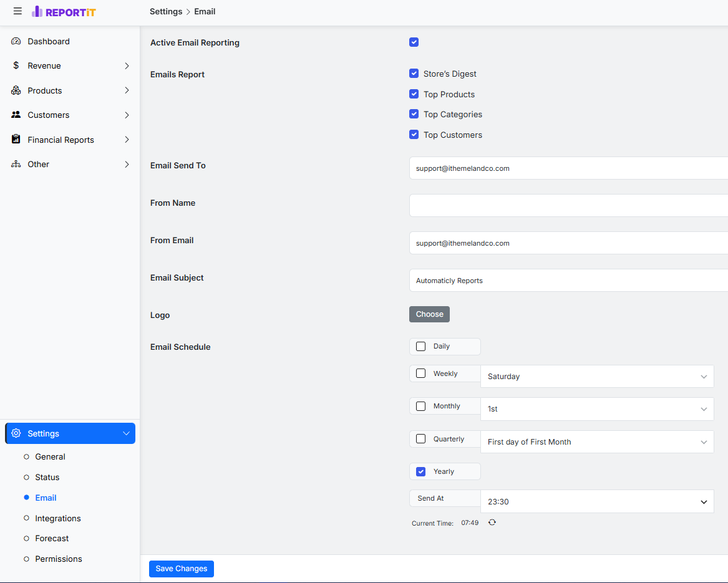Uncheck Store's Digest report
Viewport: 728px width, 583px height.
414,74
